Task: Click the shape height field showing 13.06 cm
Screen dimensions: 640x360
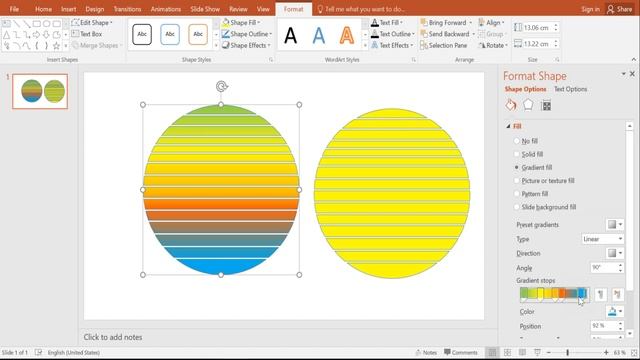Action: coord(537,28)
